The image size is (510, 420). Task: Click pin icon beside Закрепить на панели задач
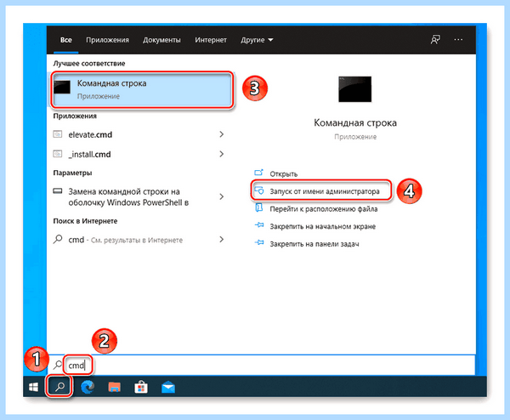[259, 242]
